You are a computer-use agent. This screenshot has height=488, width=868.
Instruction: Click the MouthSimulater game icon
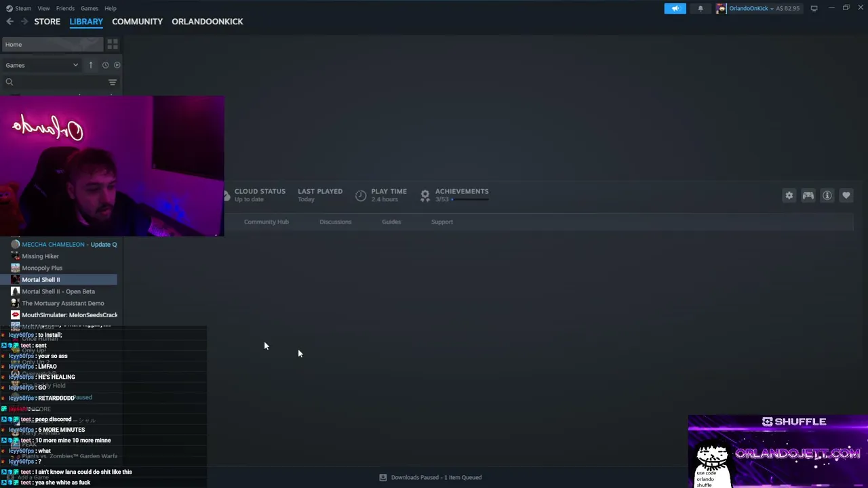coord(16,315)
